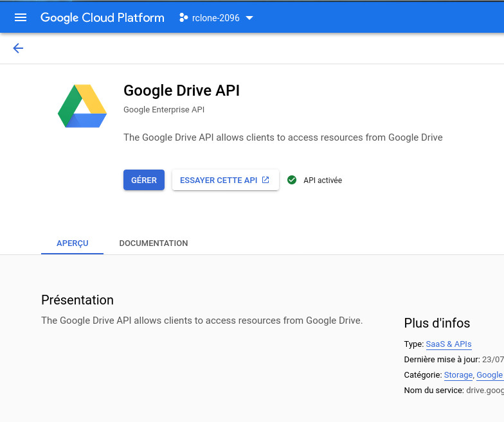Click ESSAYER CETTE API button
The width and height of the screenshot is (504, 422).
coord(225,180)
